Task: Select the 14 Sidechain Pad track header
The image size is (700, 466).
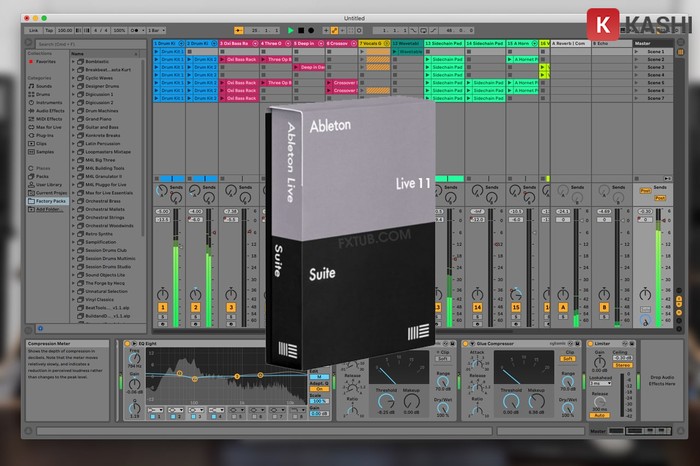Action: point(485,43)
